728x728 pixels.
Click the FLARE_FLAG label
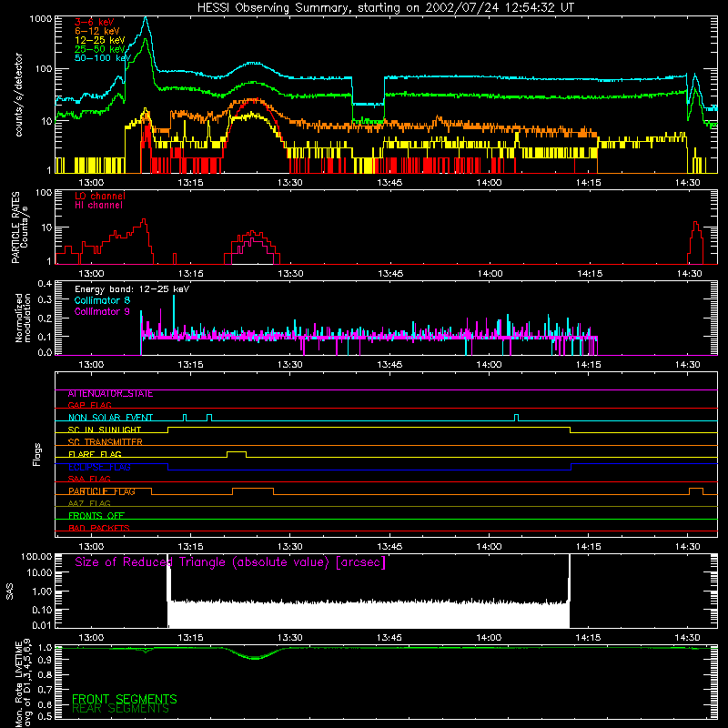point(95,454)
